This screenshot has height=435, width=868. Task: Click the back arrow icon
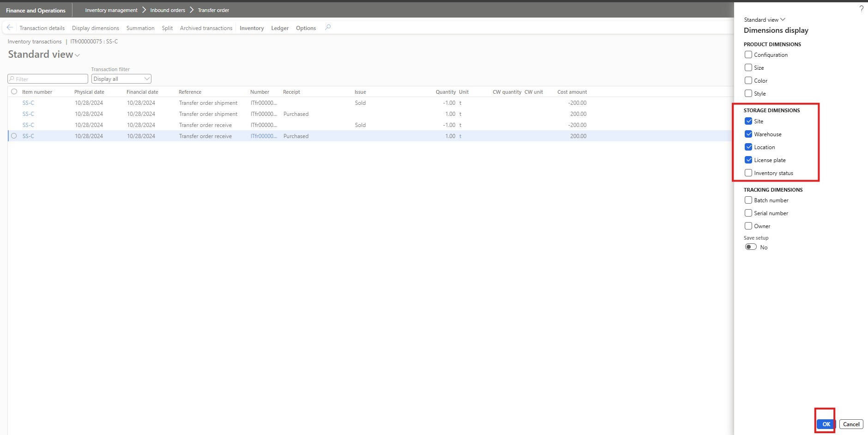pos(10,28)
